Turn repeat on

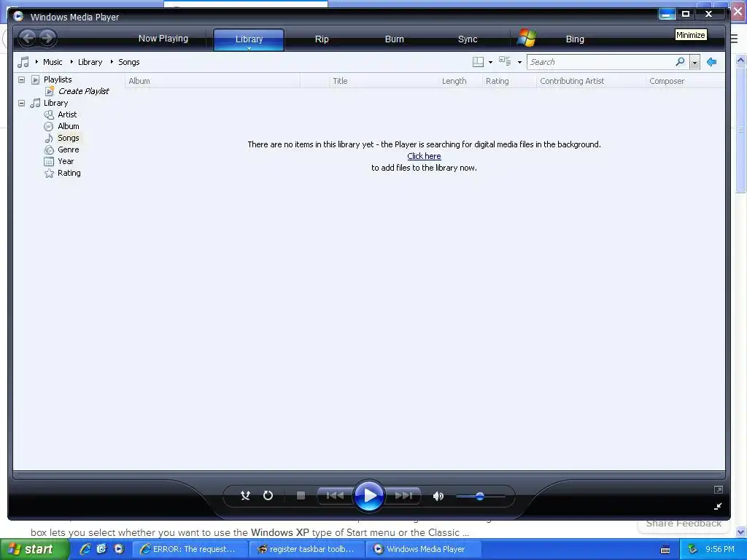tap(268, 496)
